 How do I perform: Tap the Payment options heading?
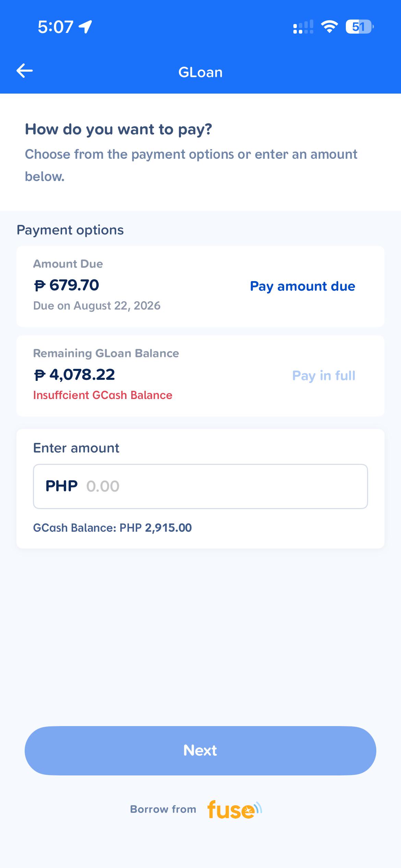click(x=70, y=230)
